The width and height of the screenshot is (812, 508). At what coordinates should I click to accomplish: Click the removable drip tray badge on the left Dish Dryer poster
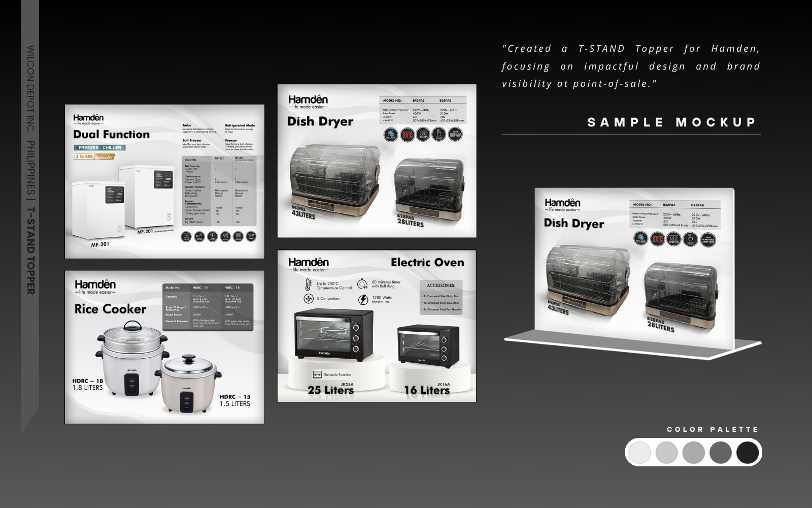[455, 134]
